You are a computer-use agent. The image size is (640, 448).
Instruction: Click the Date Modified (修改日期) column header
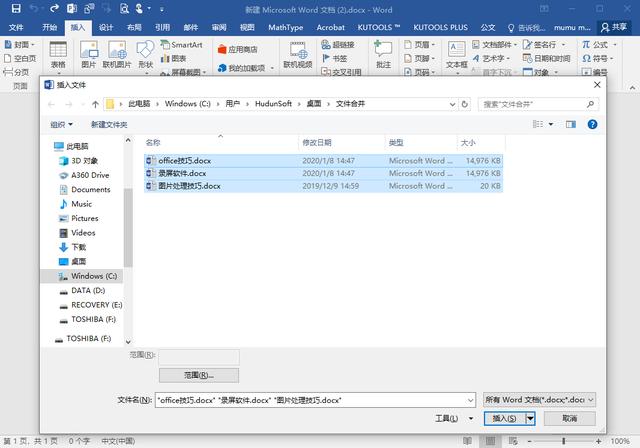[317, 143]
